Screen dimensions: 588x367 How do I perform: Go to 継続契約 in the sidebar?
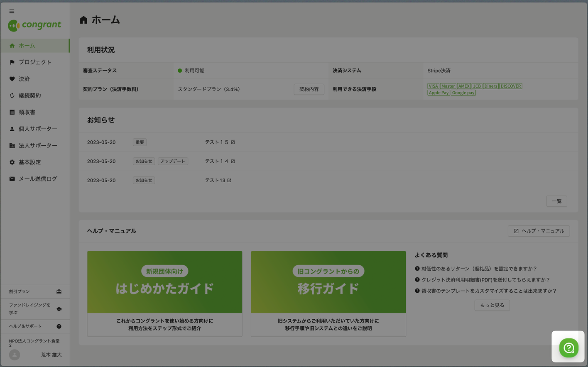pyautogui.click(x=29, y=95)
